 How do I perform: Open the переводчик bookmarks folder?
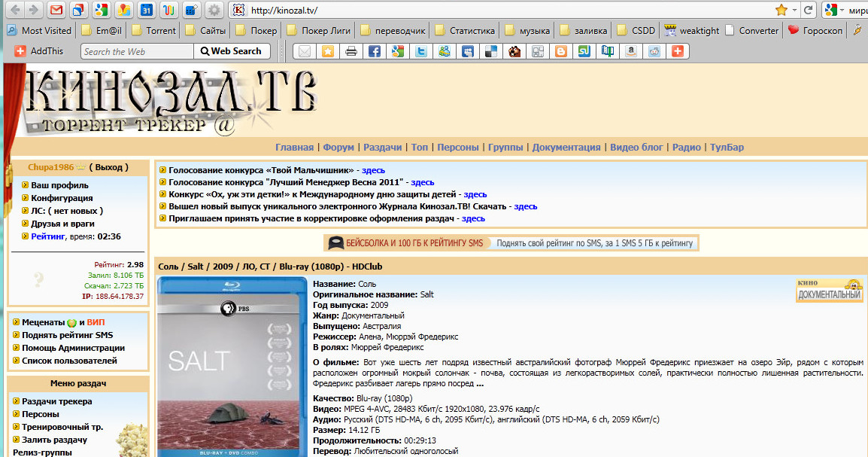pyautogui.click(x=393, y=30)
